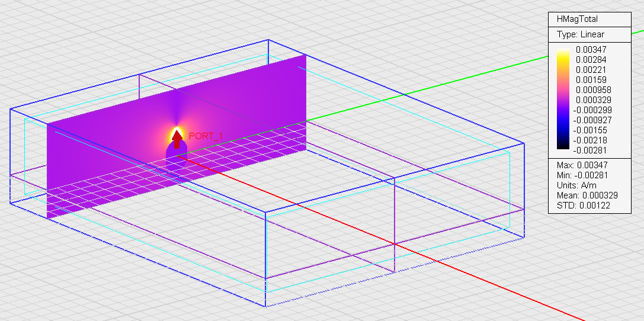The image size is (644, 321).
Task: Click the 'Units: A/m' line
Action: coord(576,185)
